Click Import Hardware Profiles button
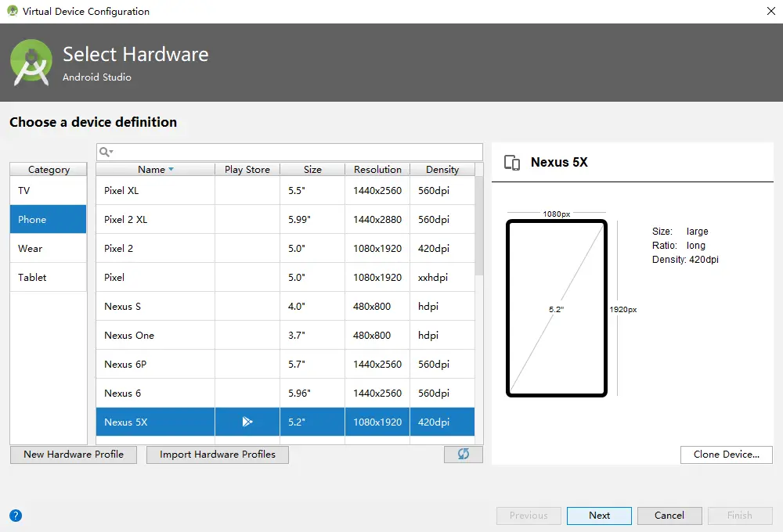Viewport: 783px width, 532px height. (217, 454)
